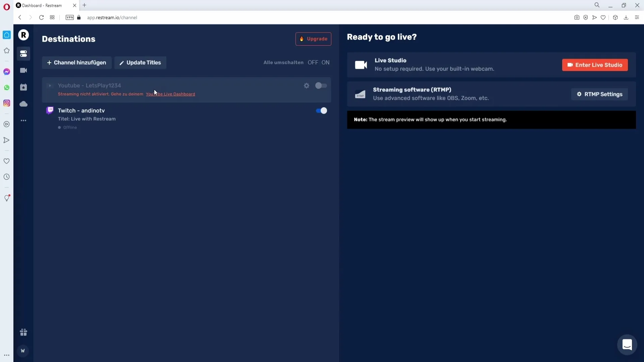Image resolution: width=644 pixels, height=362 pixels.
Task: Turn all channels ON
Action: [x=325, y=62]
